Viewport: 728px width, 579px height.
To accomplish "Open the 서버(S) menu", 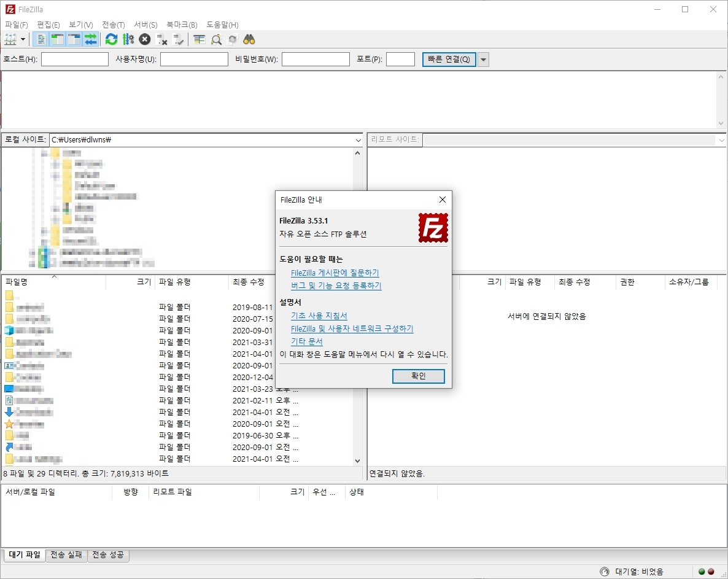I will (x=146, y=25).
